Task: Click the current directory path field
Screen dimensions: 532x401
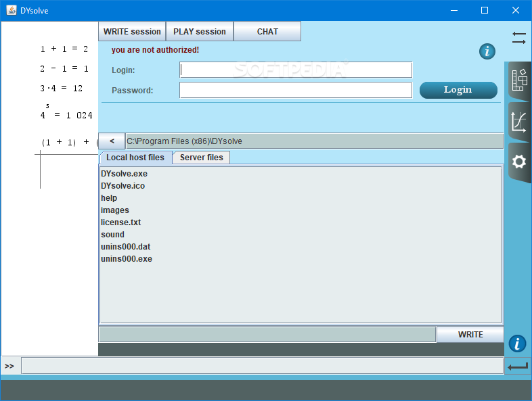Action: pos(315,141)
